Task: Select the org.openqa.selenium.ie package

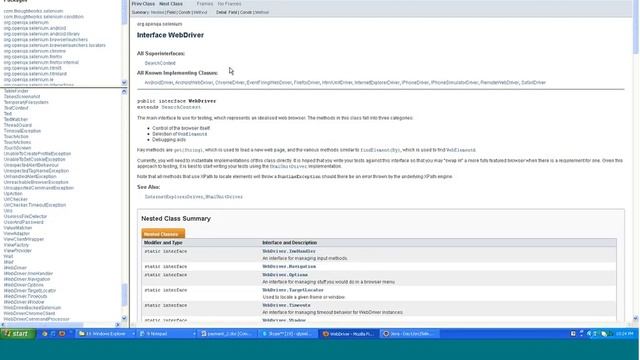Action: pyautogui.click(x=29, y=80)
